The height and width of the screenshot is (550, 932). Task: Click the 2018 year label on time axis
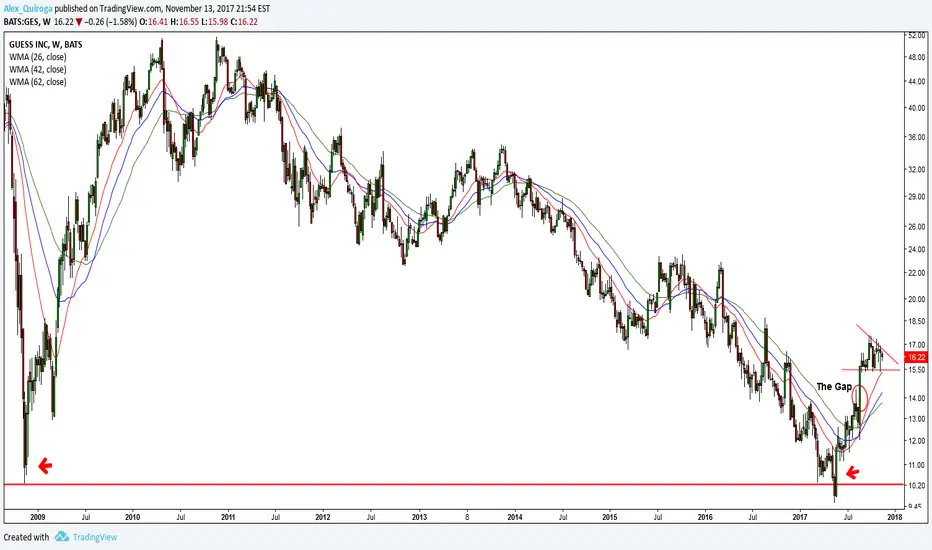[x=895, y=517]
